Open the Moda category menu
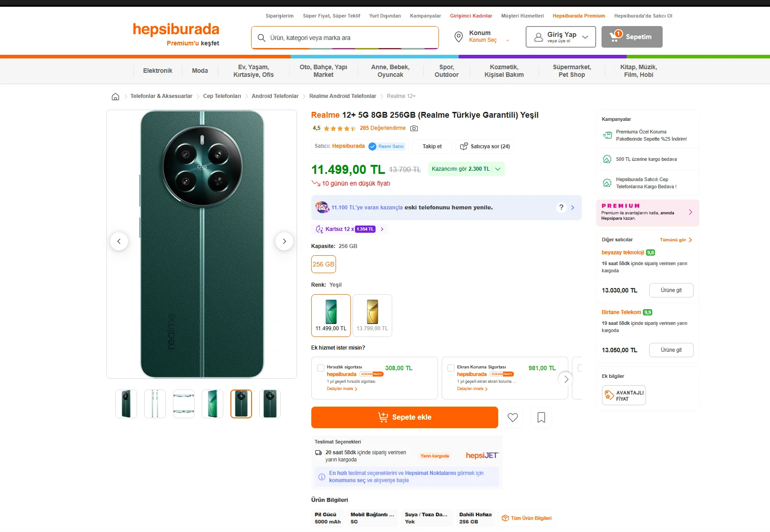The image size is (770, 532). (200, 71)
